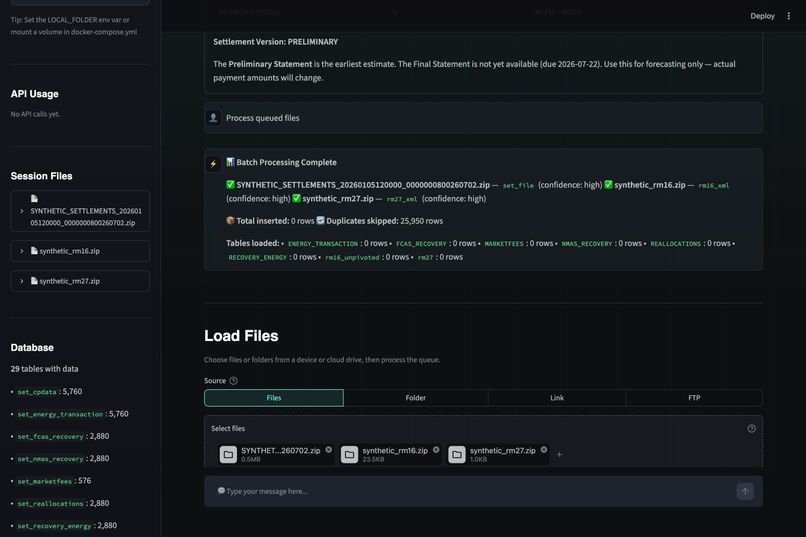Image resolution: width=806 pixels, height=537 pixels.
Task: Click the rm16_unpivoted table tag
Action: [352, 257]
